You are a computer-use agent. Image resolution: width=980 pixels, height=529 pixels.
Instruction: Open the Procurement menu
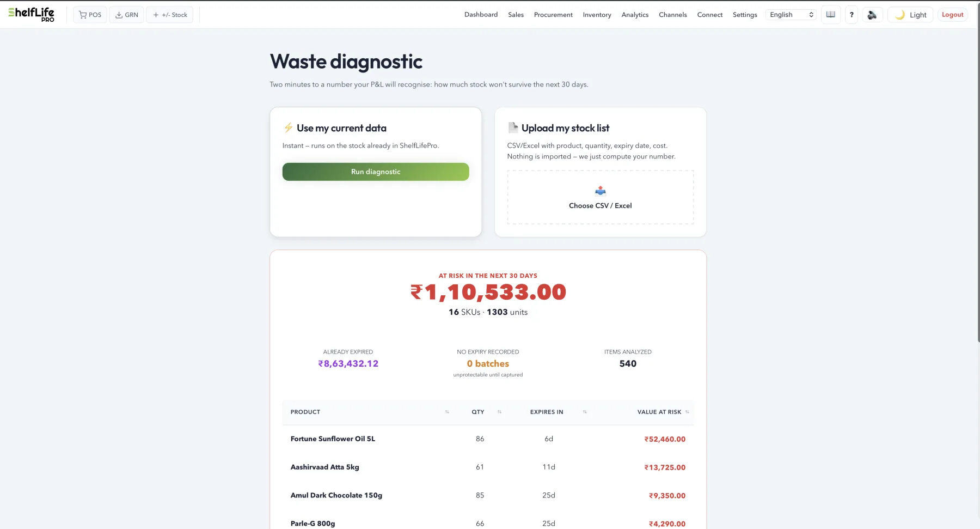553,15
